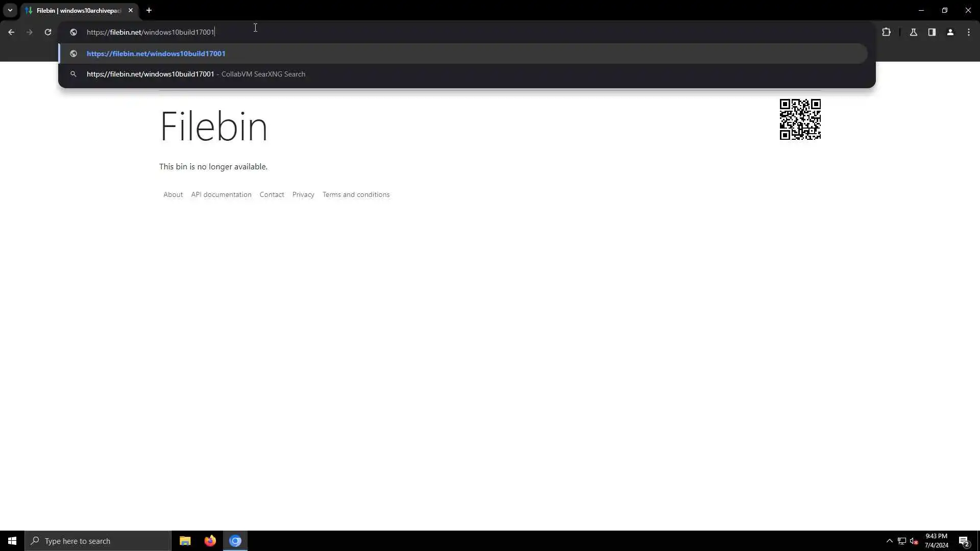Choose the filebin.net/windows10build17001 URL suggestion

(156, 54)
